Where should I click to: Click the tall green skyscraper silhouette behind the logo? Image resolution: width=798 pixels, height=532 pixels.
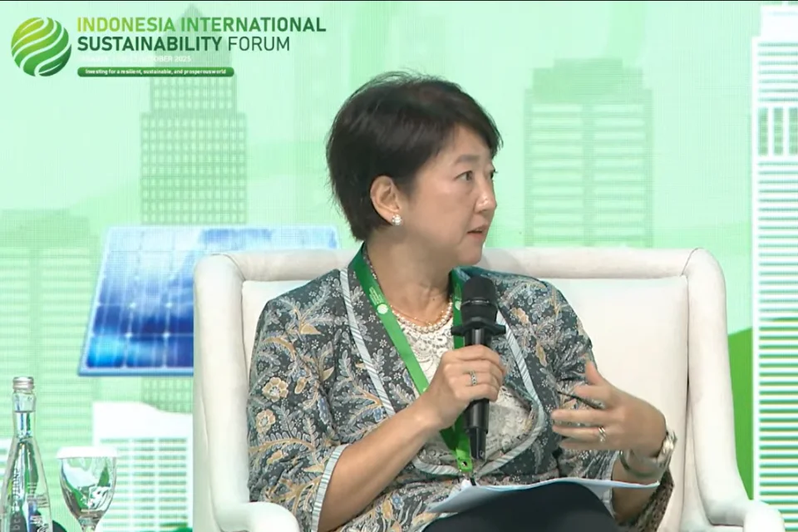tap(193, 141)
